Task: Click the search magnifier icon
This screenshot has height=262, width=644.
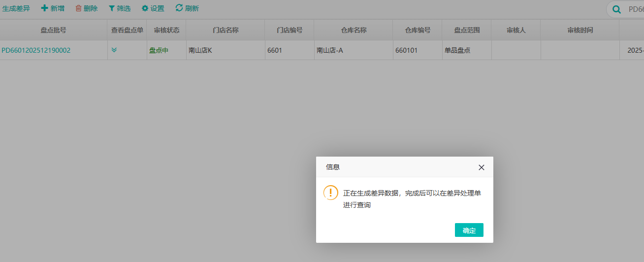Action: point(616,9)
